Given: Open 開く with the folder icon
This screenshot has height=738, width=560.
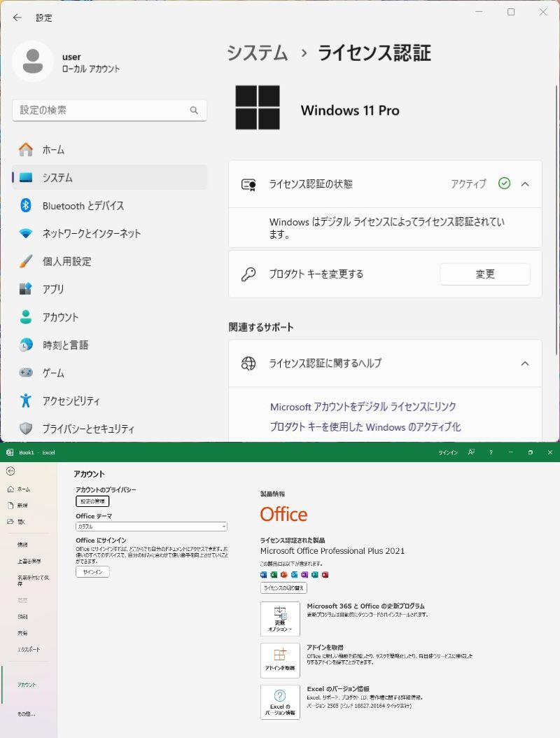Looking at the screenshot, I should [x=10, y=522].
